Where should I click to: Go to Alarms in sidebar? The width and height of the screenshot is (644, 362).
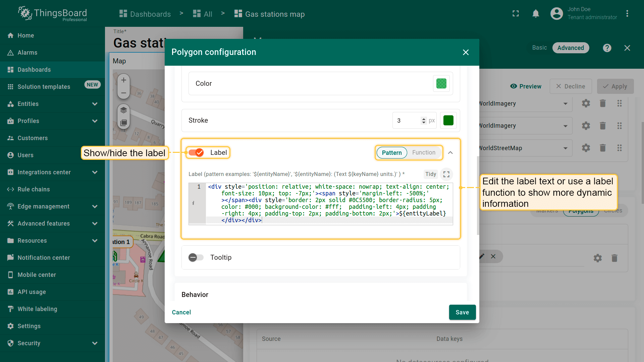(28, 53)
